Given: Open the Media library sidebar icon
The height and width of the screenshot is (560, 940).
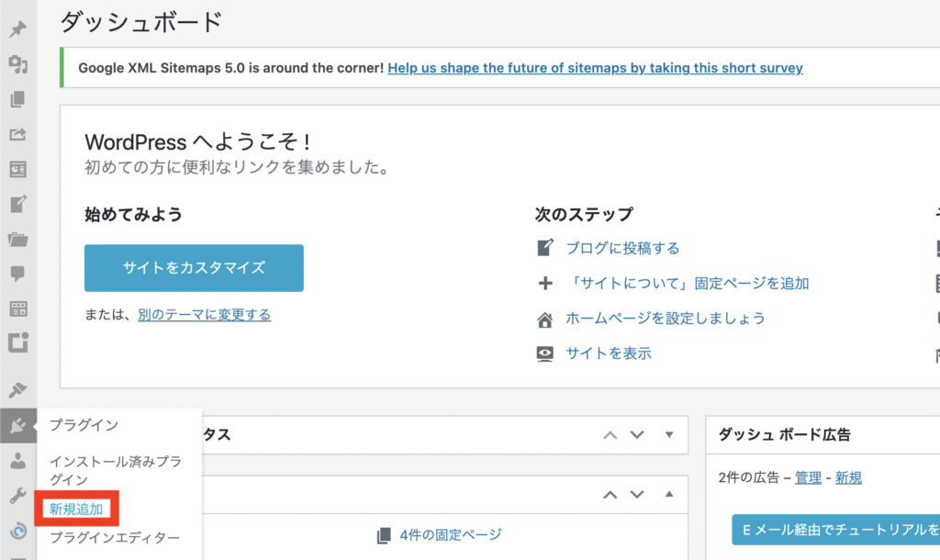Looking at the screenshot, I should (18, 64).
